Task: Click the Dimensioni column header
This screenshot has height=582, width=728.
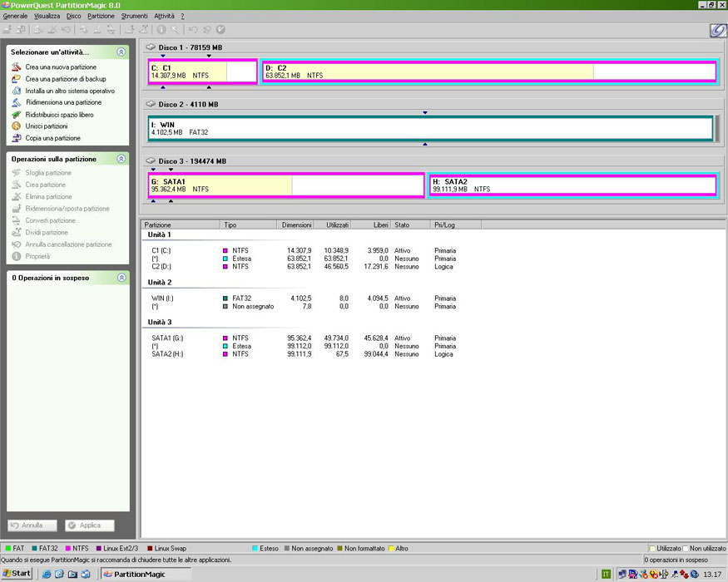Action: click(x=295, y=224)
